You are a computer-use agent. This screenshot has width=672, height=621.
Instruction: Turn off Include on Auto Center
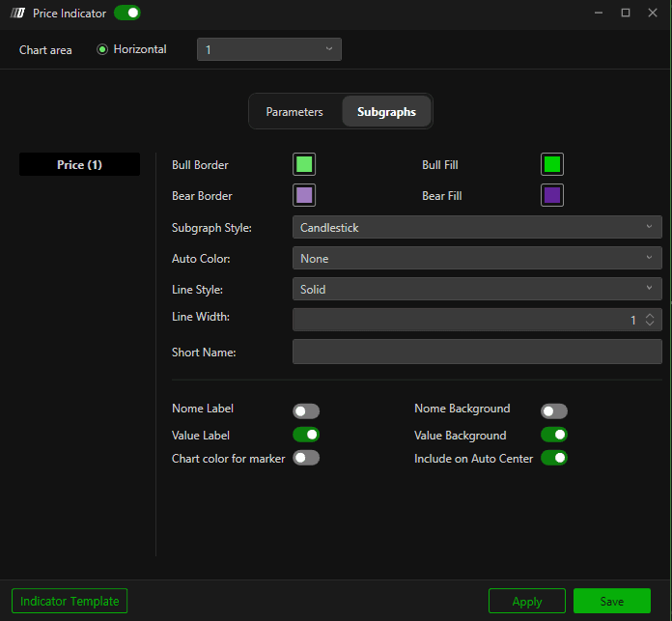pyautogui.click(x=553, y=458)
